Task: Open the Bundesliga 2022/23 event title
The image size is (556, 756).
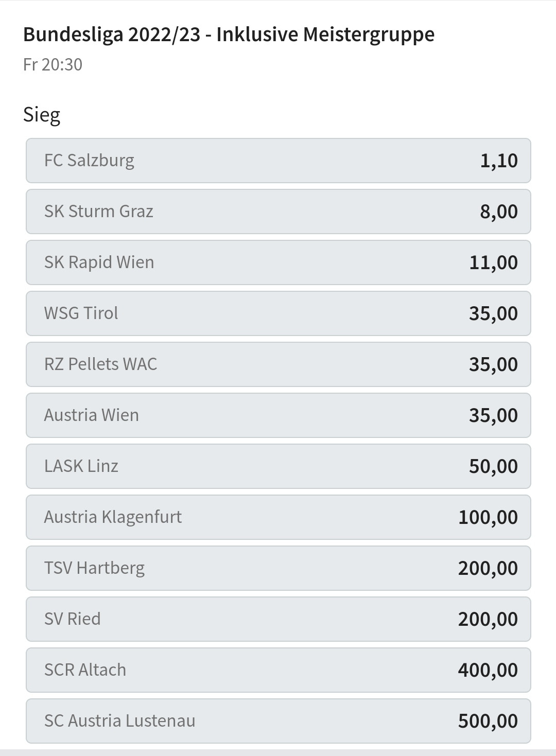Action: (229, 34)
